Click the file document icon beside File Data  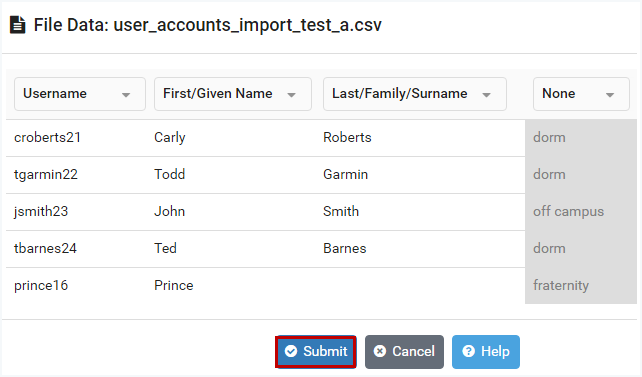18,25
